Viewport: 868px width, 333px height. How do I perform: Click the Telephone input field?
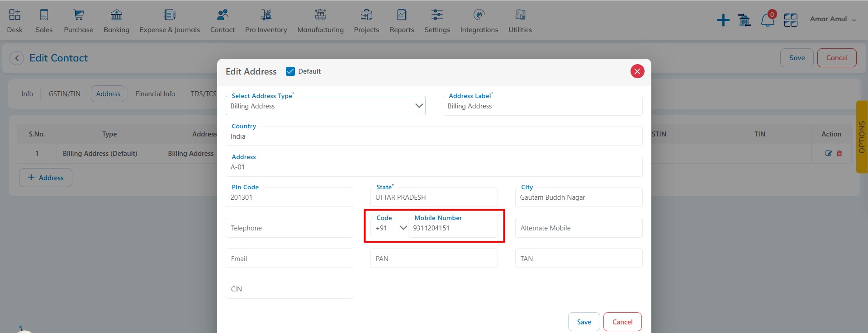(289, 228)
